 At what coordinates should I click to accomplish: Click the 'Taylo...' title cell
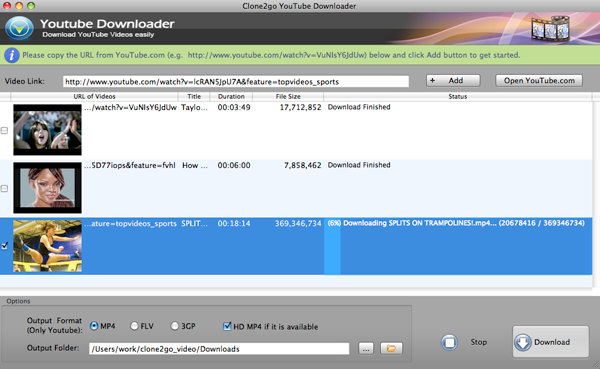click(x=194, y=108)
